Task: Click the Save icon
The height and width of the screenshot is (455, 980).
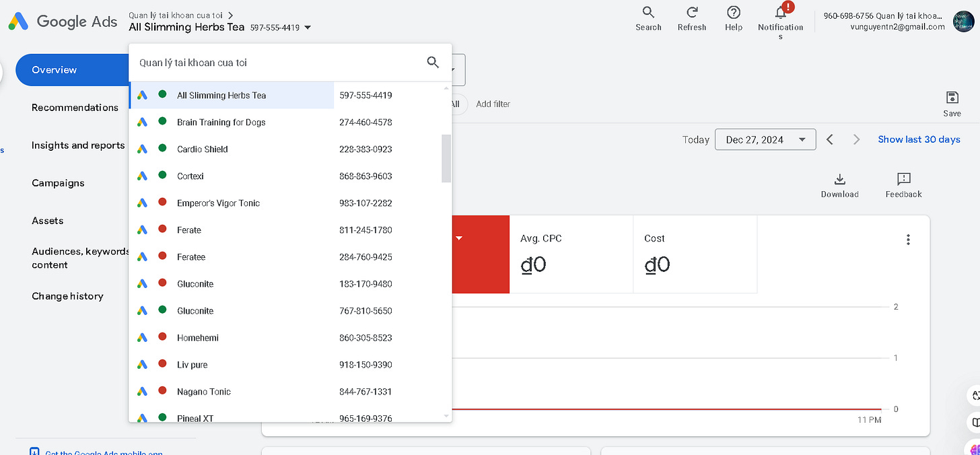Action: pyautogui.click(x=952, y=98)
